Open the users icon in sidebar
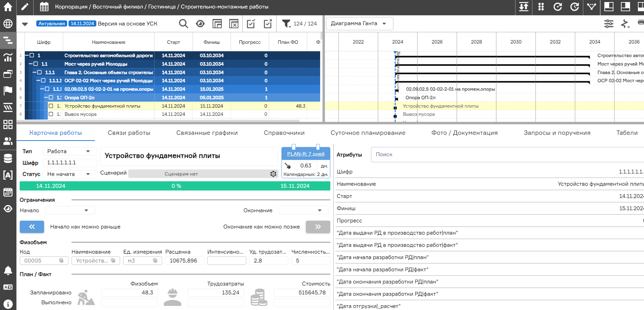 (8, 141)
